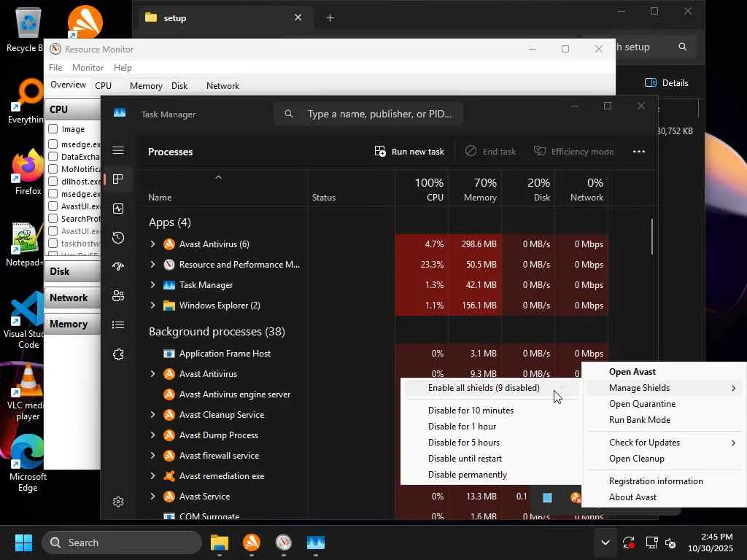Click the search magnifier in File Explorer
The image size is (747, 560).
click(x=683, y=47)
